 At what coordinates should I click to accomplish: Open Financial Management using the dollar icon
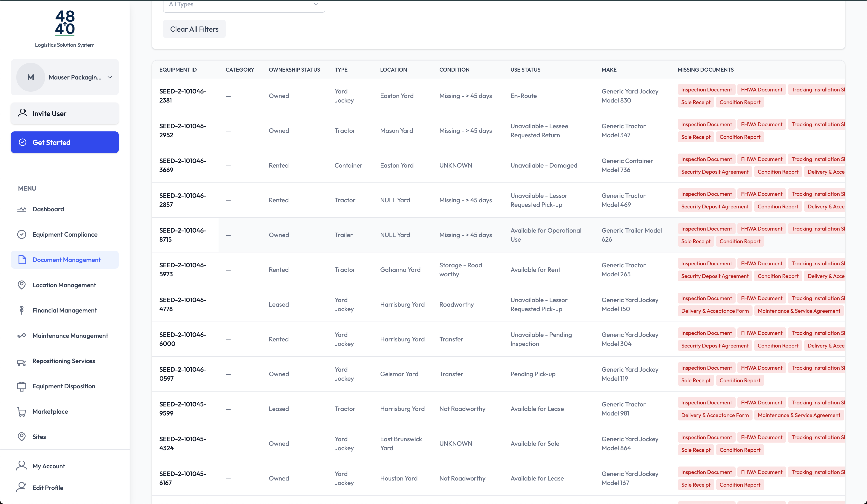pos(22,310)
